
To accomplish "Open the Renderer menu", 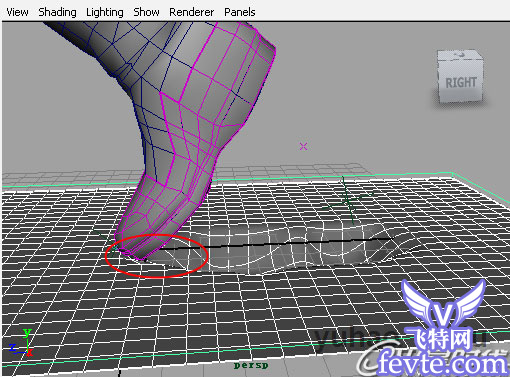I will 192,12.
